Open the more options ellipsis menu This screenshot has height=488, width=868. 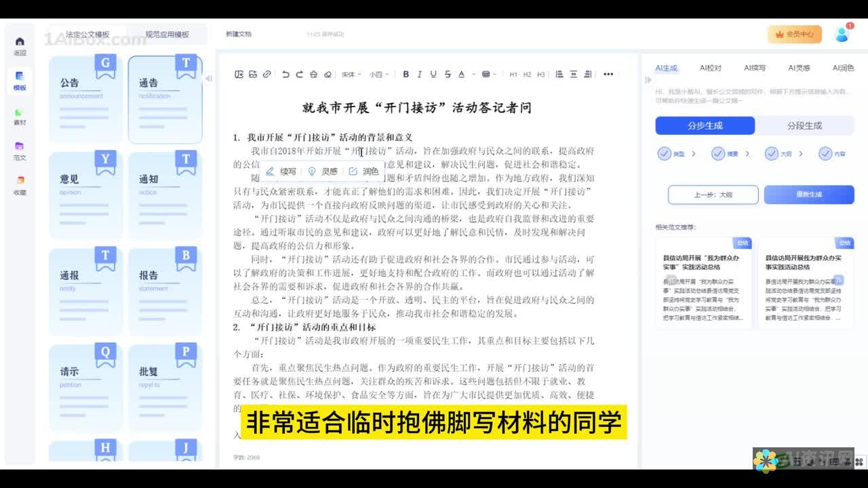(608, 75)
